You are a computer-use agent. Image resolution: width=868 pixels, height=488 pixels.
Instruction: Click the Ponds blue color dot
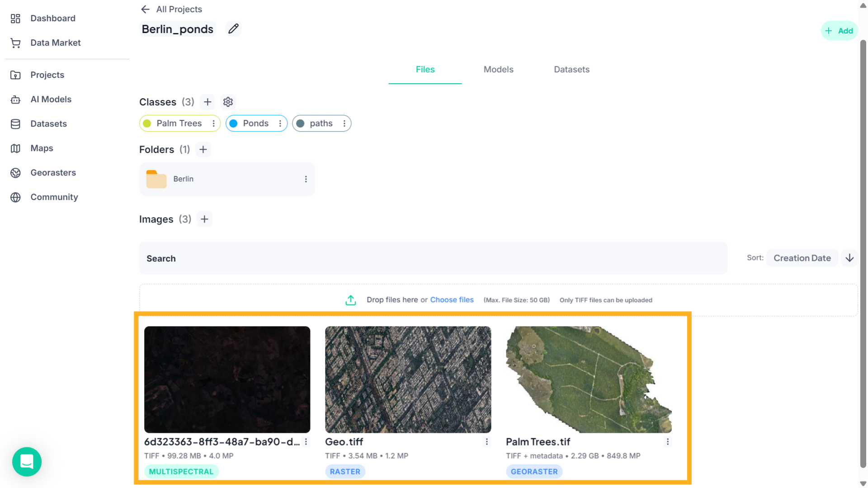click(233, 123)
